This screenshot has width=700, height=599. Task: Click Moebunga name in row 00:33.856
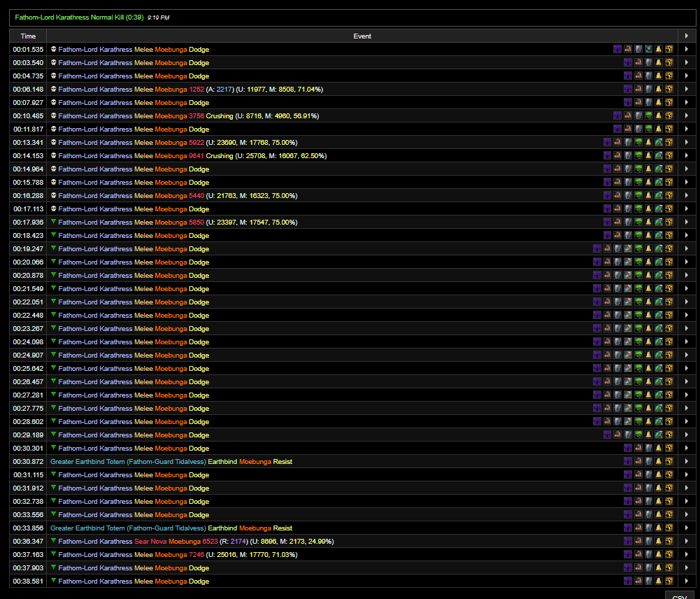click(255, 528)
